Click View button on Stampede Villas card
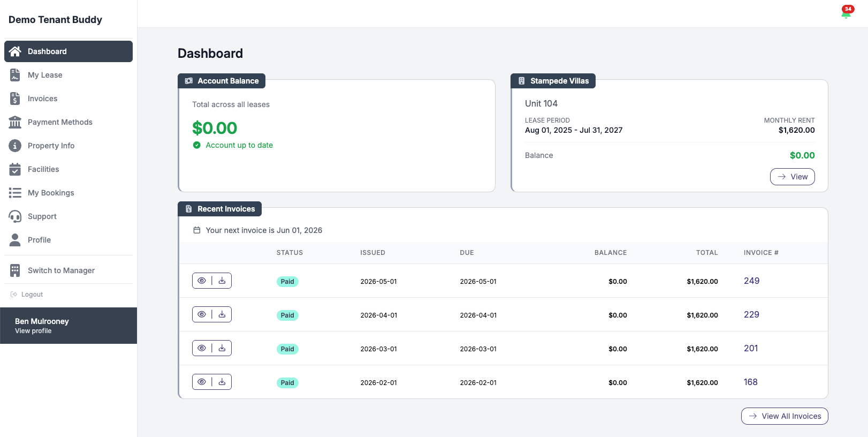Screen dimensions: 868x437 [792, 177]
